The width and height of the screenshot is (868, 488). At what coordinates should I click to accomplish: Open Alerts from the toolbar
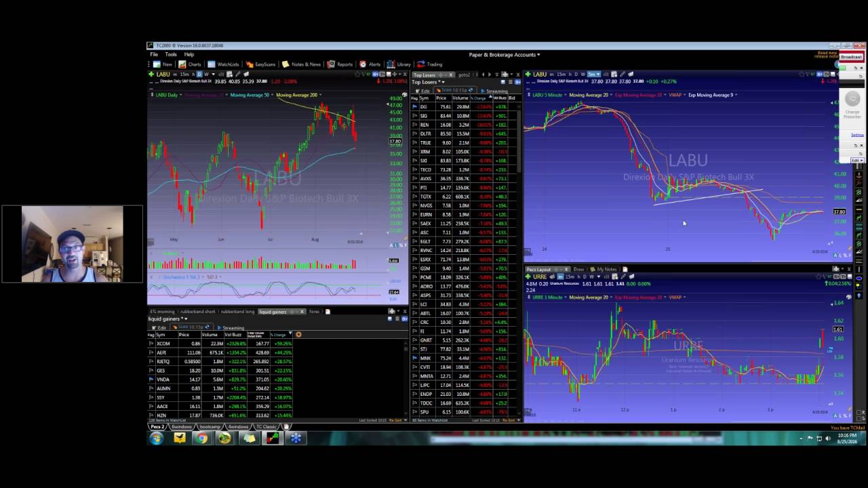(x=370, y=64)
